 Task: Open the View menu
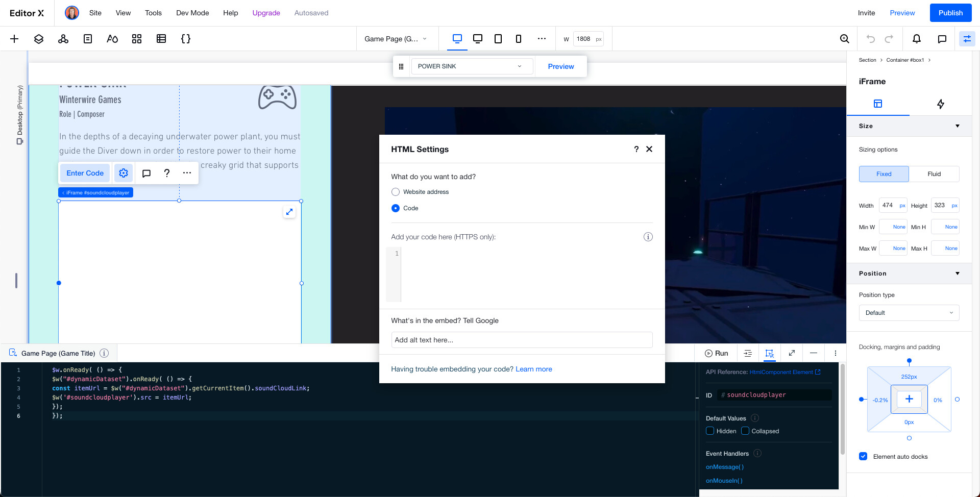[123, 13]
